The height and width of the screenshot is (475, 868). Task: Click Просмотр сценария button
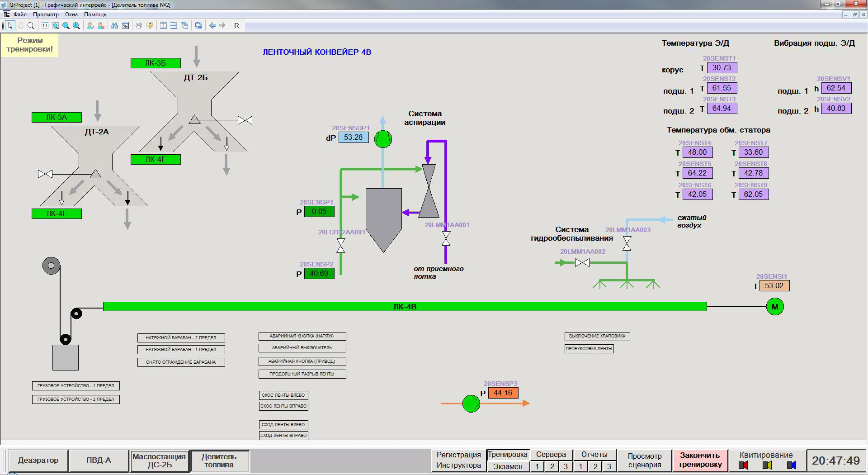pos(645,461)
